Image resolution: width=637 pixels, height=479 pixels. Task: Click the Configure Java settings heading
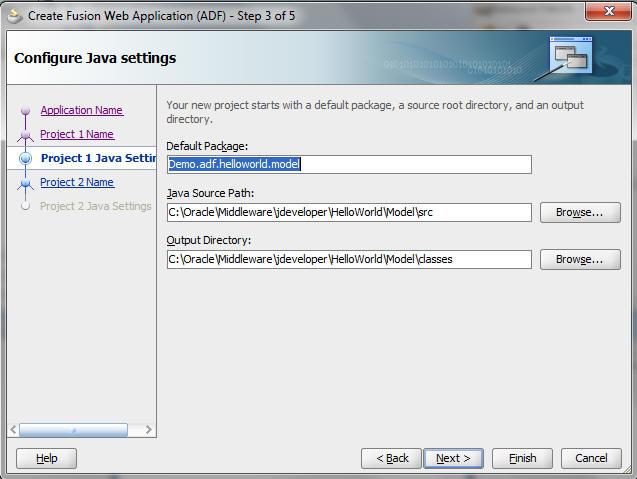(95, 58)
